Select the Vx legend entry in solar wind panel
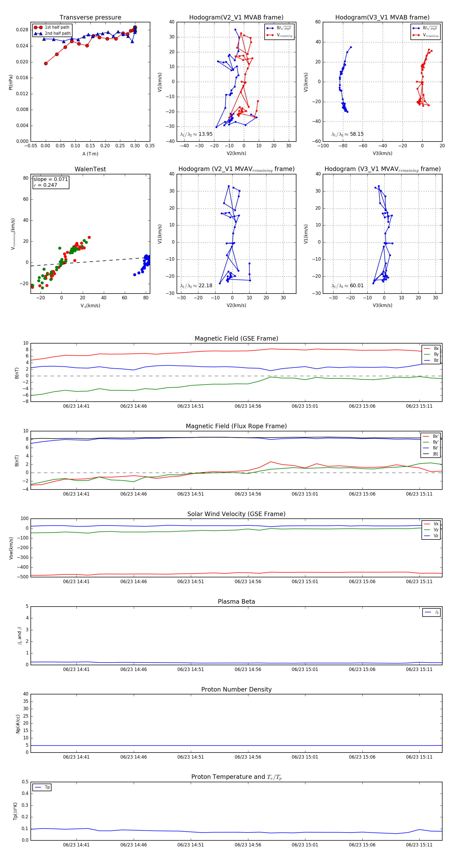 tap(431, 524)
